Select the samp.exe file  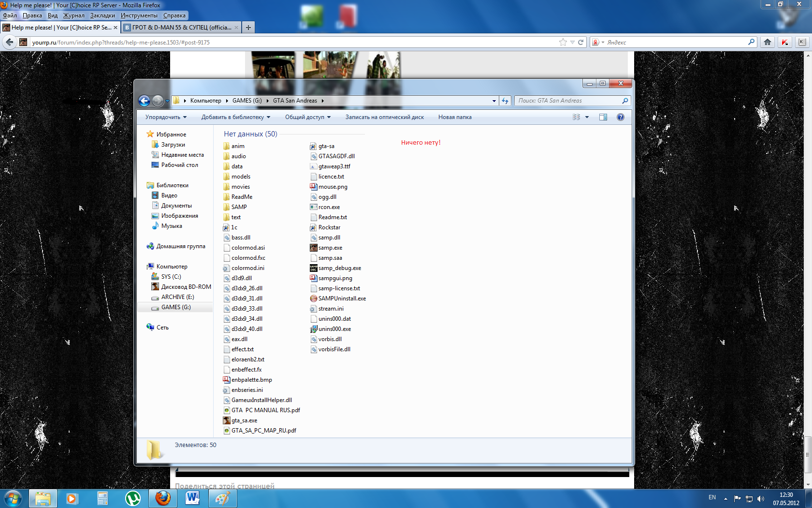(x=326, y=248)
